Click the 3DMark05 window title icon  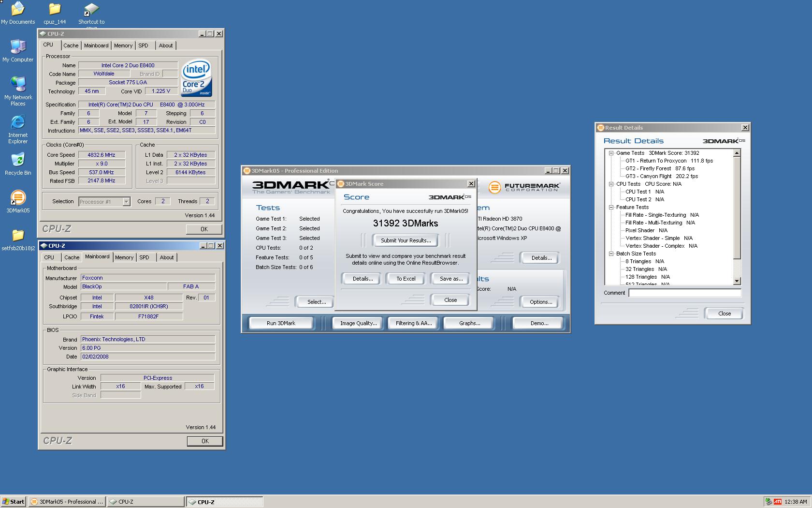(x=246, y=171)
